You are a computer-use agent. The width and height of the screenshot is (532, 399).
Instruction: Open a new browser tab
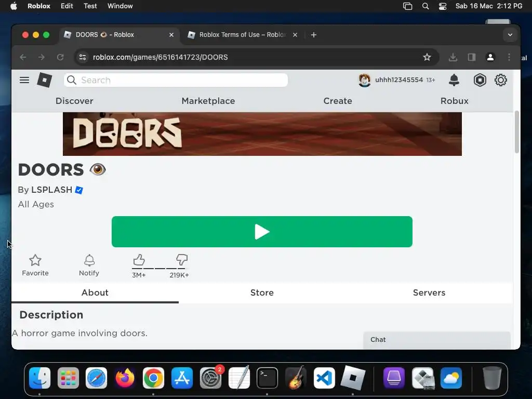[x=313, y=35]
